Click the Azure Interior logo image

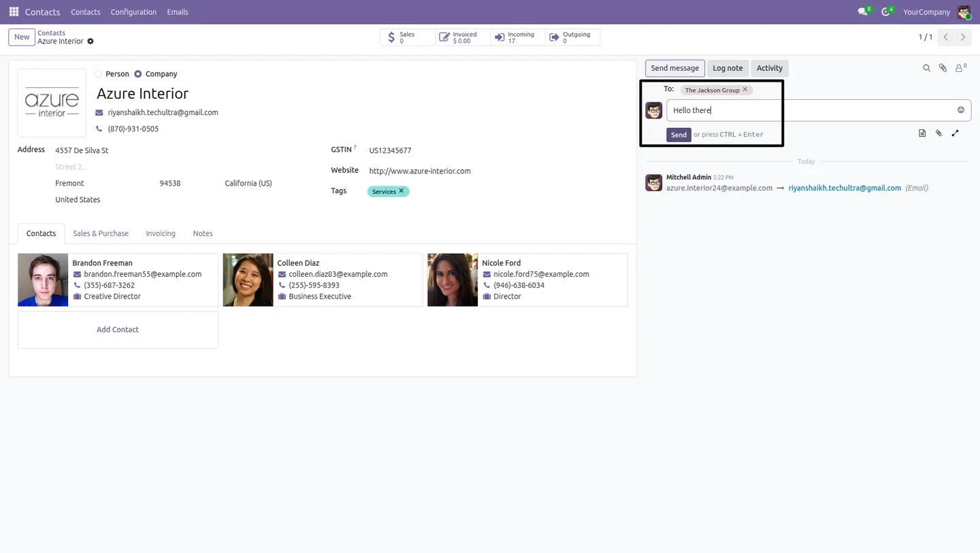tap(52, 103)
